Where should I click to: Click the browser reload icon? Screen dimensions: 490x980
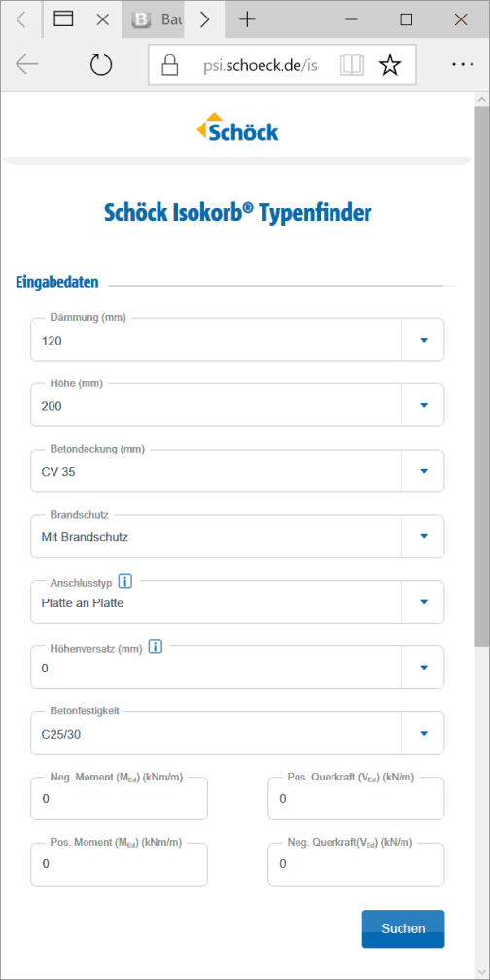tap(100, 64)
